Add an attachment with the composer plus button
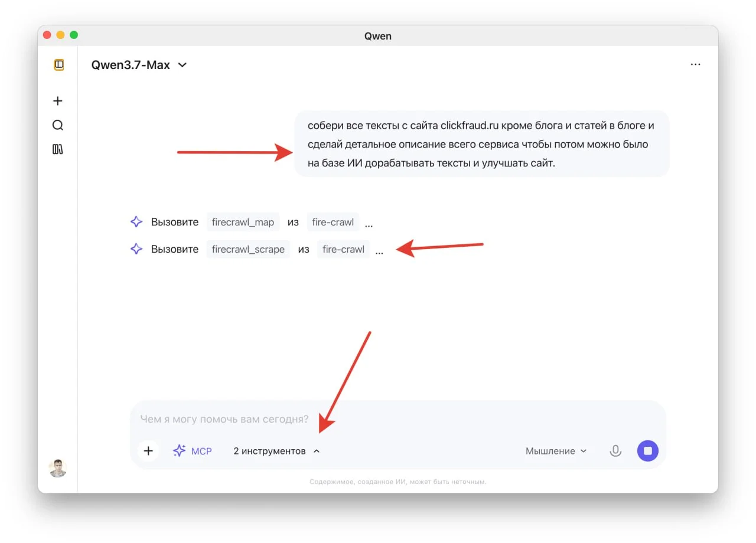756x543 pixels. [148, 451]
